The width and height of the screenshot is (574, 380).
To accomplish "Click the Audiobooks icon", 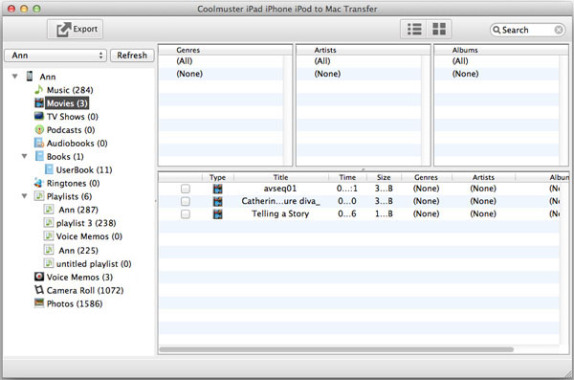I will (39, 143).
